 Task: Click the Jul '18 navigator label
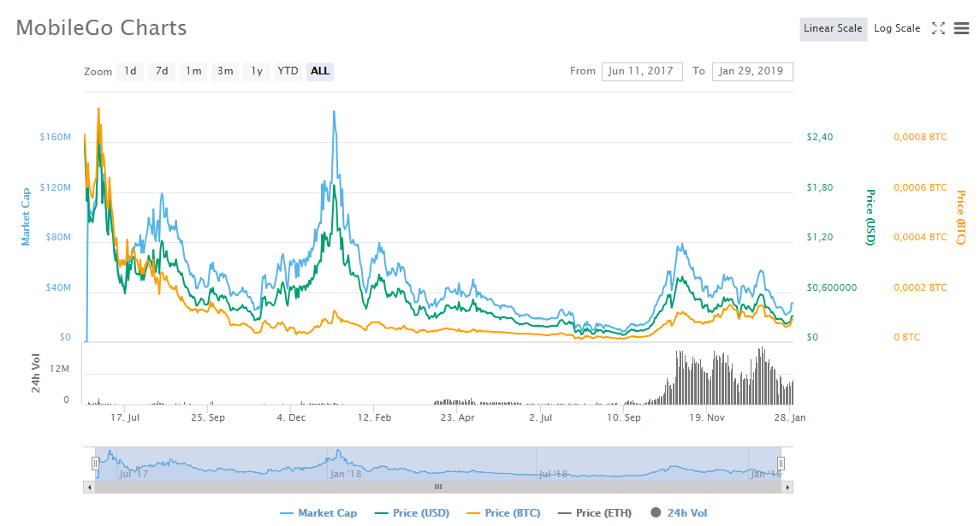point(553,474)
